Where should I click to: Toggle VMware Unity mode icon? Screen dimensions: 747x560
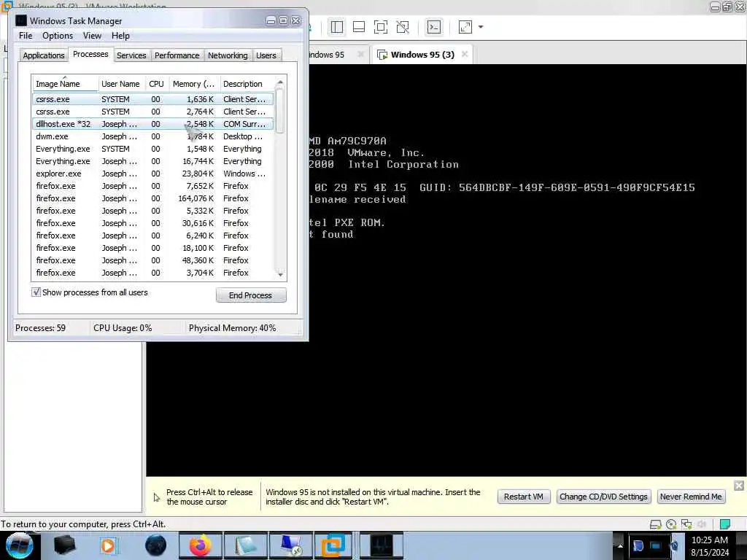(403, 27)
